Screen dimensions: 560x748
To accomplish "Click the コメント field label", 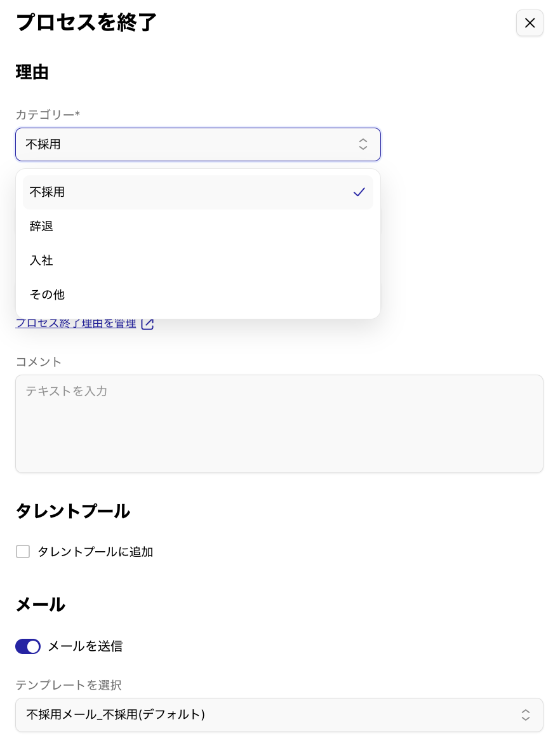I will [x=39, y=362].
